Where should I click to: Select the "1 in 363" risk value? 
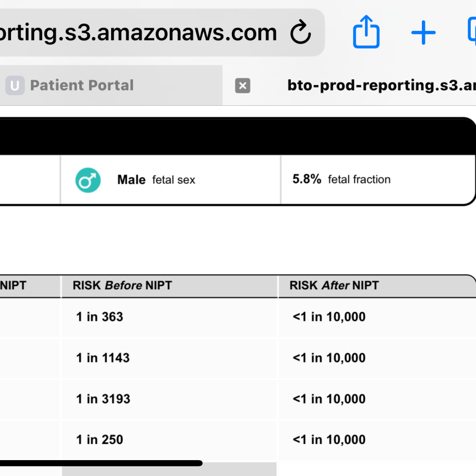100,317
